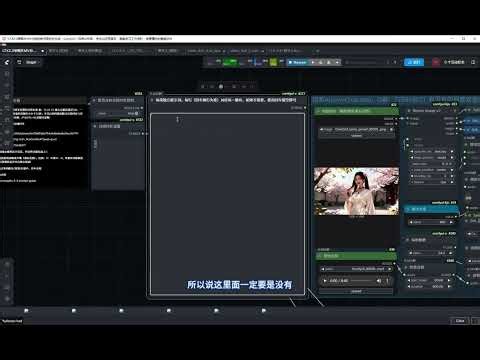Click the blue Queue run button
Image resolution: width=480 pixels, height=360 pixels.
pyautogui.click(x=298, y=62)
